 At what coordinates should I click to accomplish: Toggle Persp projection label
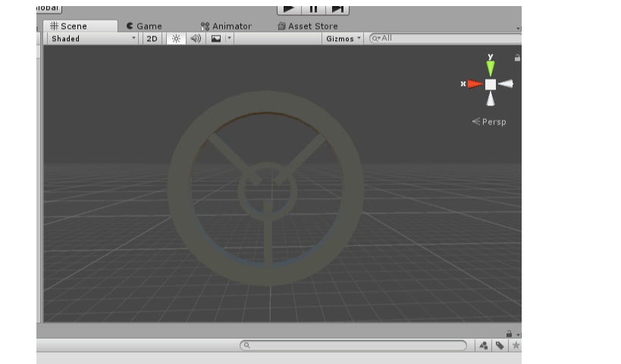coord(489,121)
